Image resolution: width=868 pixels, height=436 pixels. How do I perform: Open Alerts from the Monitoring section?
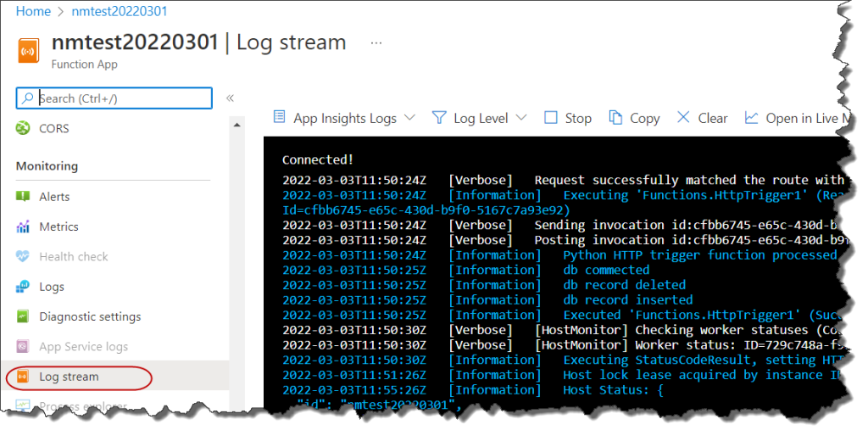coord(54,197)
